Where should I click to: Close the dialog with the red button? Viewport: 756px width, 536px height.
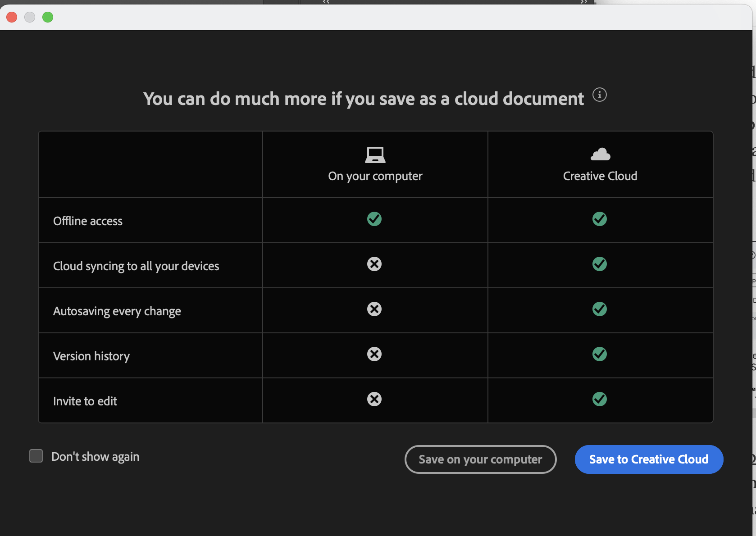coord(12,17)
